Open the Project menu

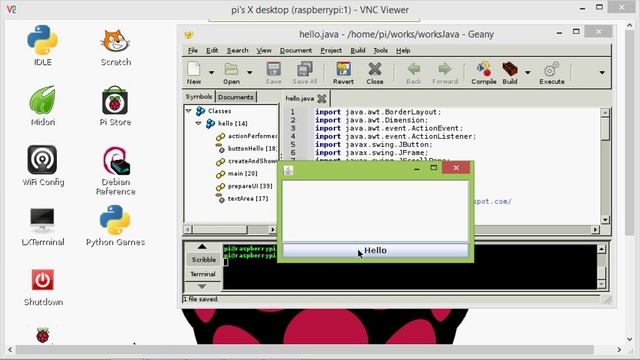[x=331, y=50]
